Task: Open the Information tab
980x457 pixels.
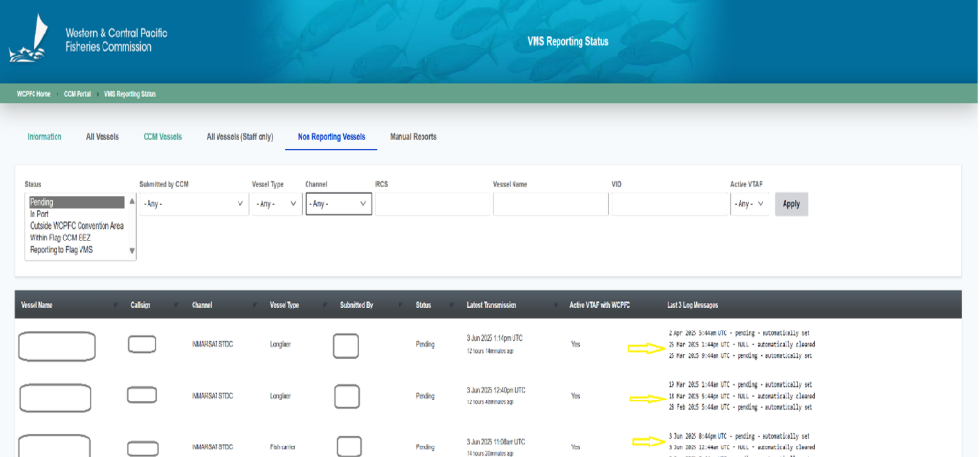Action: (x=44, y=136)
